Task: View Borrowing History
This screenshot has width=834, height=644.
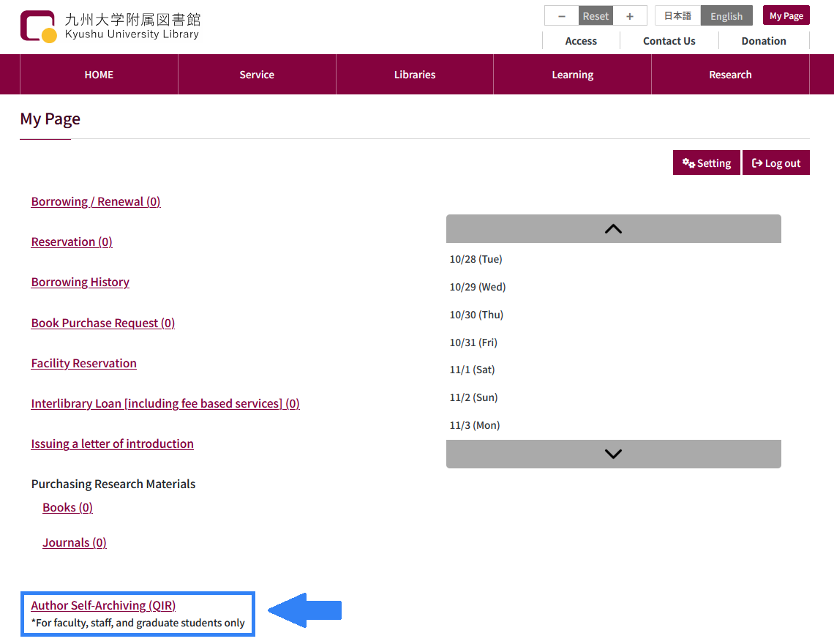Action: (x=80, y=282)
